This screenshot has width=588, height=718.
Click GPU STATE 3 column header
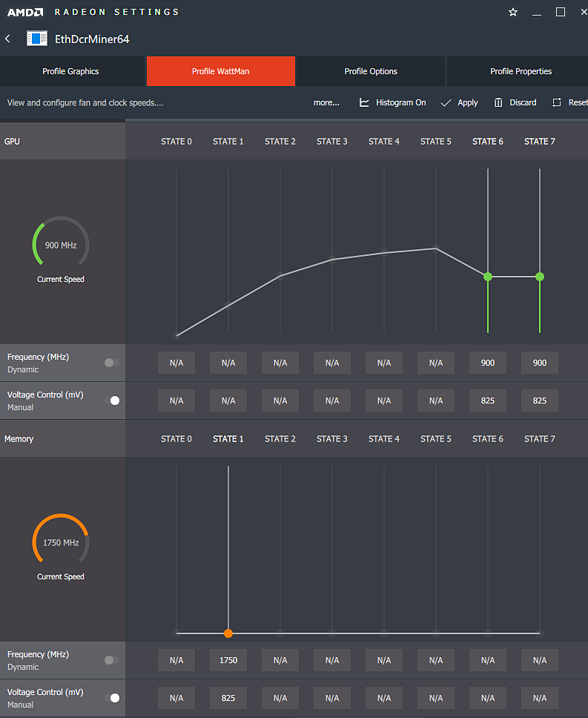[x=332, y=142]
